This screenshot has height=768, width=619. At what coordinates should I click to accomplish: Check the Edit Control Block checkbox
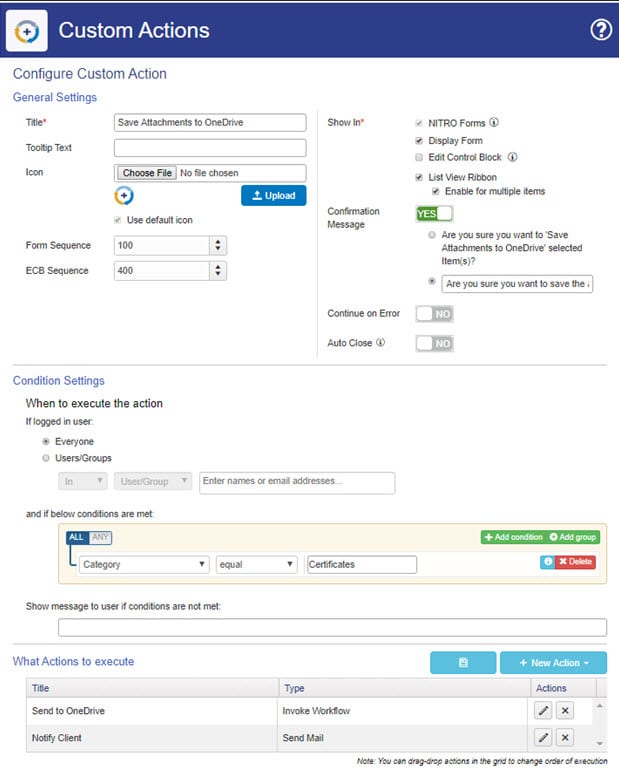point(419,157)
